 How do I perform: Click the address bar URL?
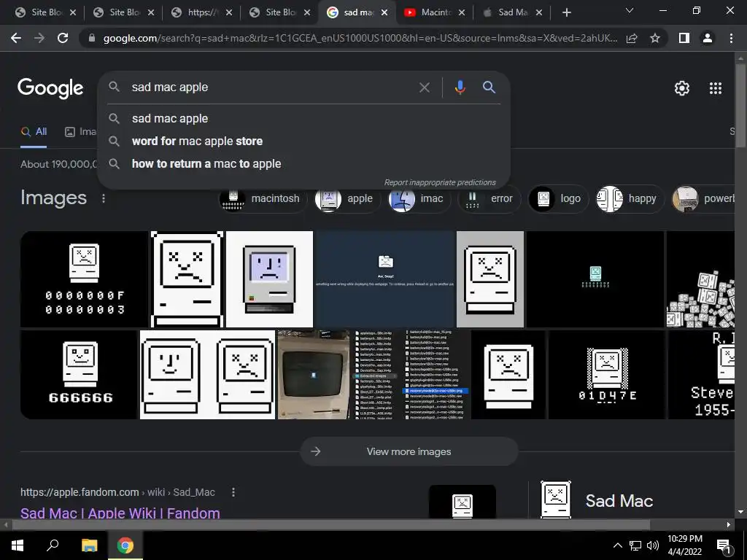click(360, 38)
